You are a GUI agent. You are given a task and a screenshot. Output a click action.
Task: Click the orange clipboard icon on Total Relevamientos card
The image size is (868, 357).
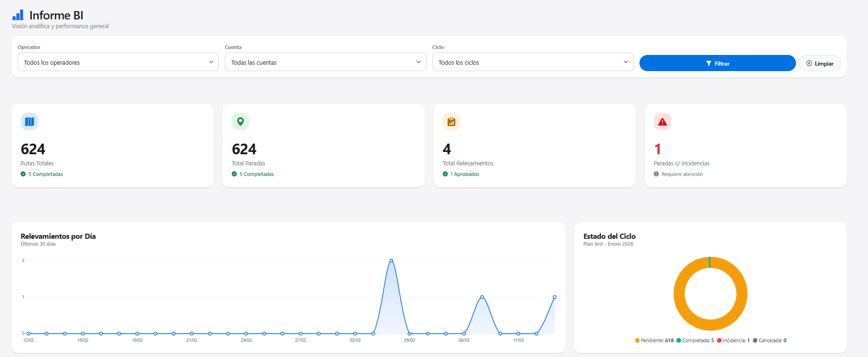tap(452, 121)
